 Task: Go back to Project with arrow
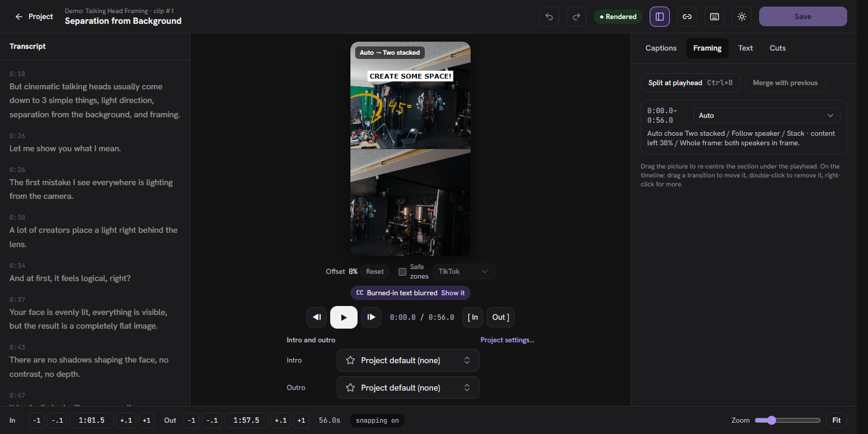pyautogui.click(x=34, y=17)
